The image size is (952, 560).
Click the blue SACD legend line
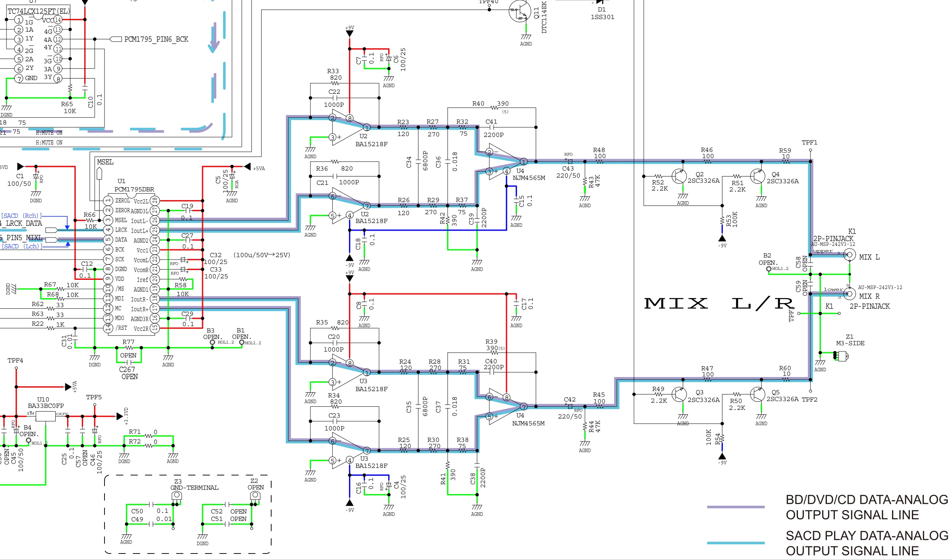(735, 543)
